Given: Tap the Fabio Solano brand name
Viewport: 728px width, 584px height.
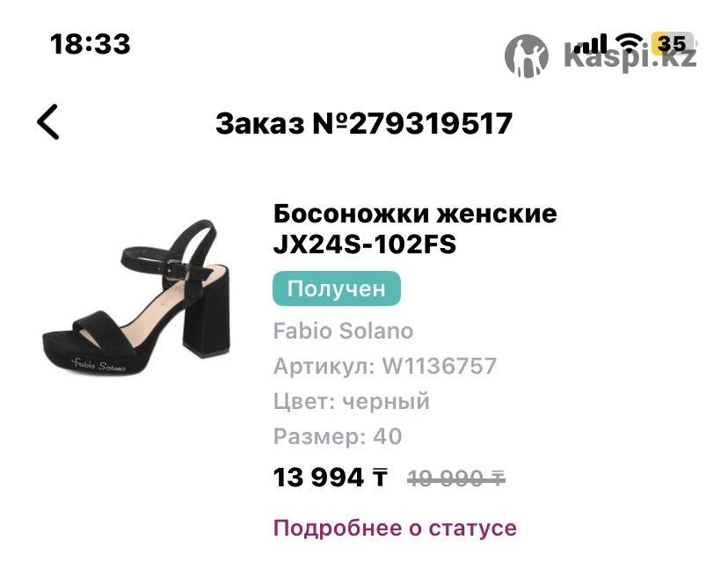Looking at the screenshot, I should (x=343, y=331).
